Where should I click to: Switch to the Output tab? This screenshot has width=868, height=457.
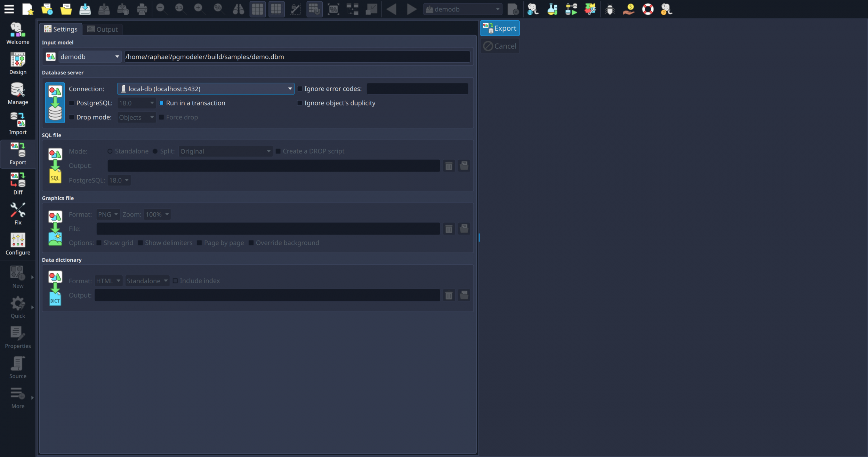point(103,29)
